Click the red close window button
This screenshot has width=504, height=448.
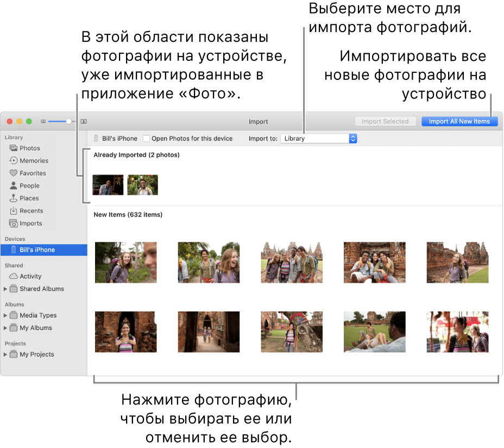click(x=10, y=122)
